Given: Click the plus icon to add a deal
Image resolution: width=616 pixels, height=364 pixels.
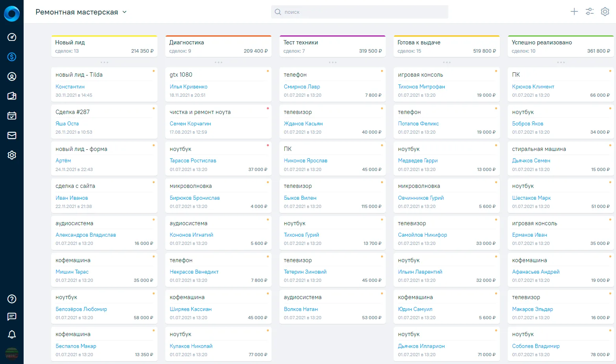Looking at the screenshot, I should tap(574, 11).
